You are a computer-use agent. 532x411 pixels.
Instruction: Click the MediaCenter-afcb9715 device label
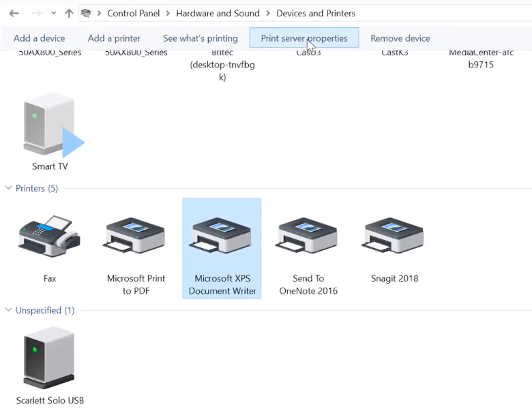tap(481, 59)
